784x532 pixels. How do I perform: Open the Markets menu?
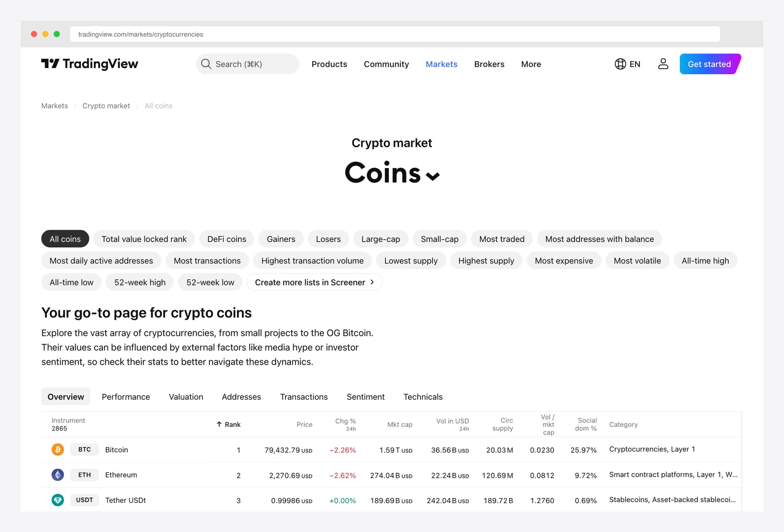point(442,64)
